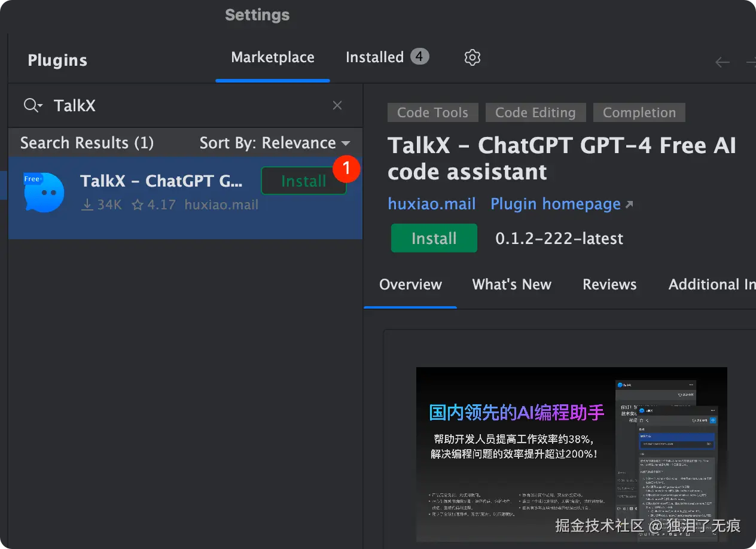This screenshot has width=756, height=549.
Task: Select the Code Editing tag
Action: click(535, 112)
